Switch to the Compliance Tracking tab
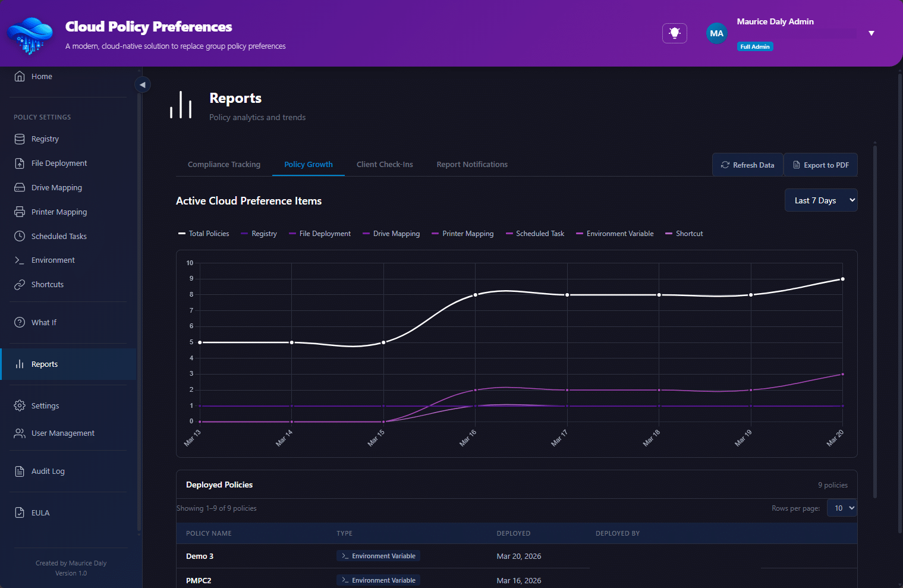This screenshot has width=903, height=588. (x=224, y=165)
